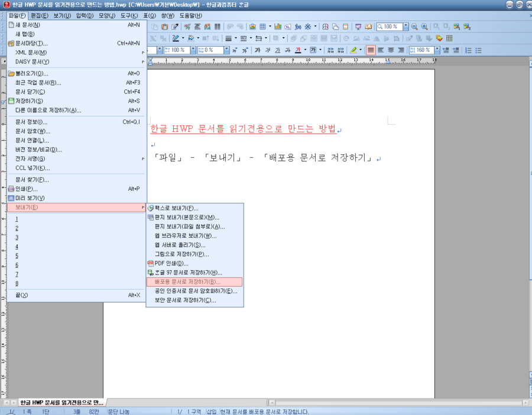Viewport: 532px width, 415px height.
Task: Click the bold 가 formatting icon
Action: coord(258,50)
